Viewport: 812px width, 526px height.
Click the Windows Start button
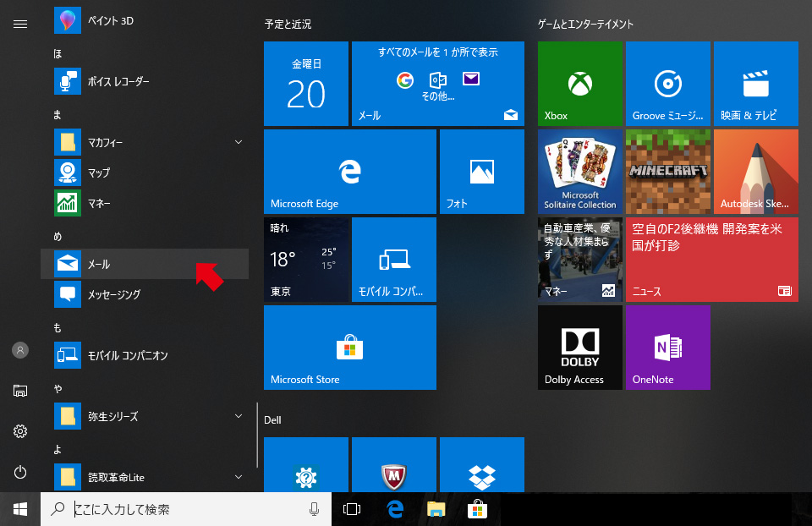pos(20,509)
